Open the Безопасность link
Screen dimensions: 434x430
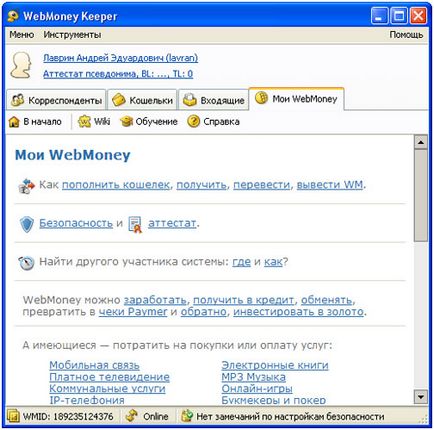coord(76,223)
